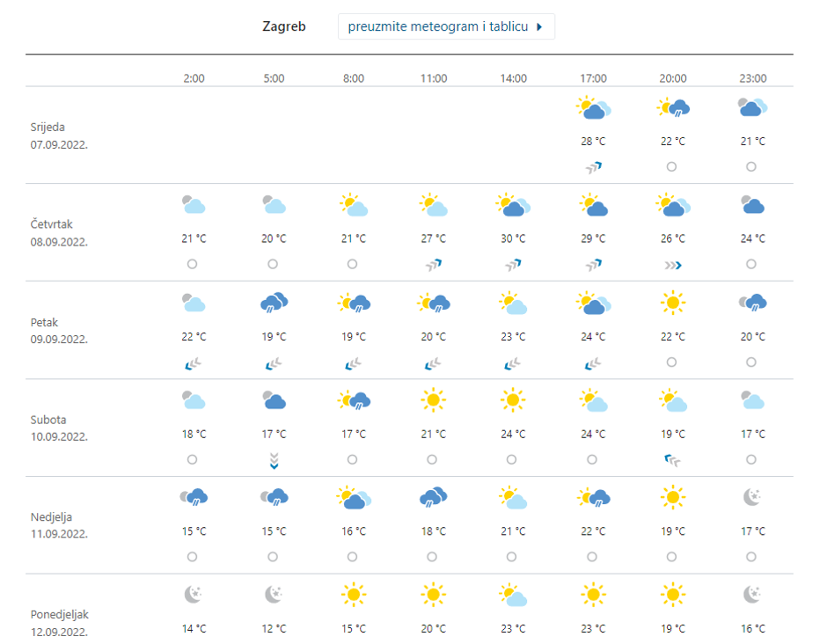This screenshot has height=644, width=827.
Task: Click Friday 2:00 wind arrow icon
Action: (x=193, y=362)
